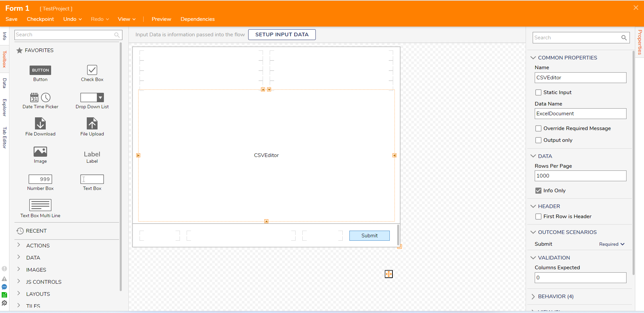This screenshot has width=644, height=313.
Task: Click the CSVEditor bottom edge arrow handle
Action: point(266,221)
